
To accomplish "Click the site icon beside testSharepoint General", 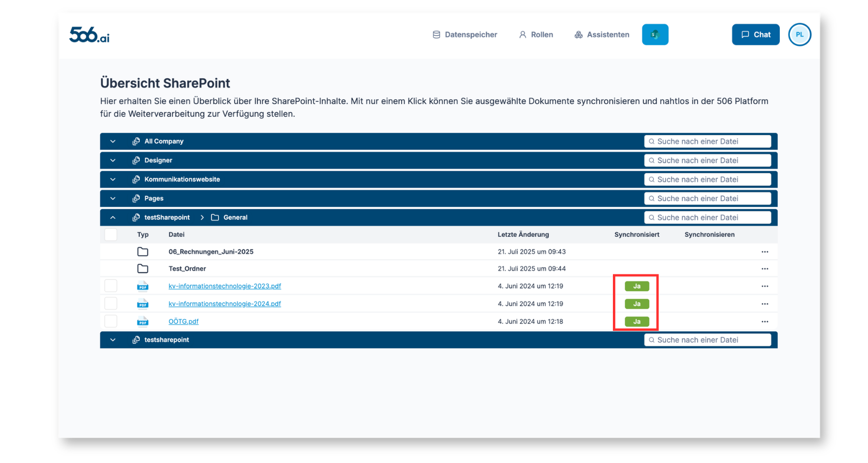I will point(136,218).
